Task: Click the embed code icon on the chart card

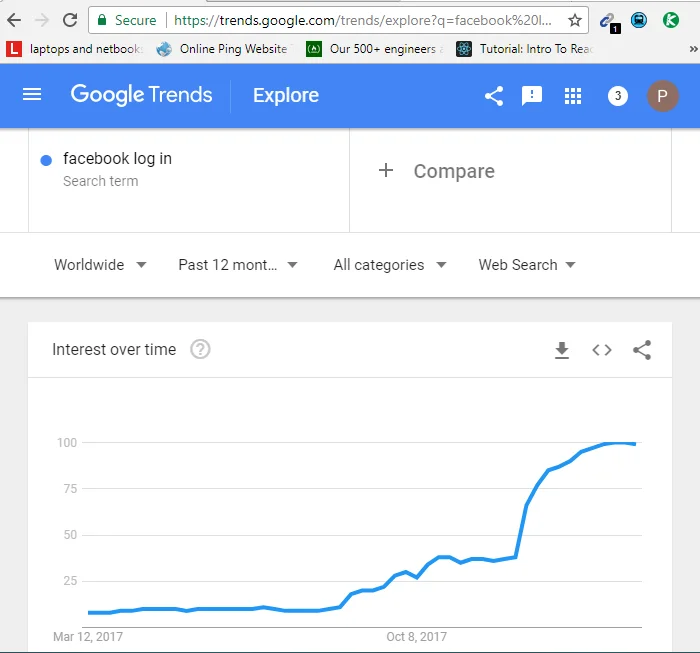Action: point(602,350)
